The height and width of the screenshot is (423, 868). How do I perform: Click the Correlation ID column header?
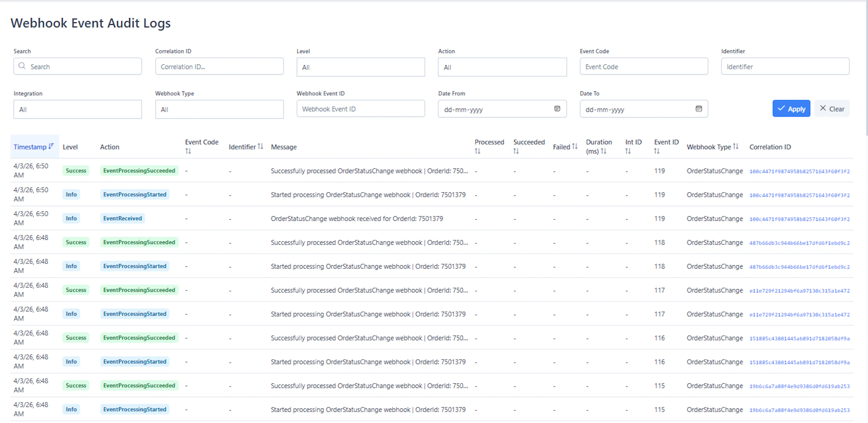tap(770, 147)
